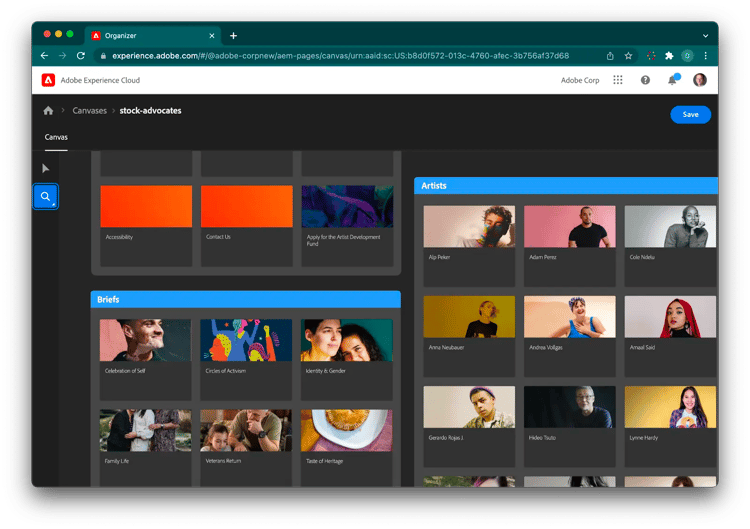The width and height of the screenshot is (750, 529).
Task: Open the Accessibility orange card
Action: coord(146,225)
